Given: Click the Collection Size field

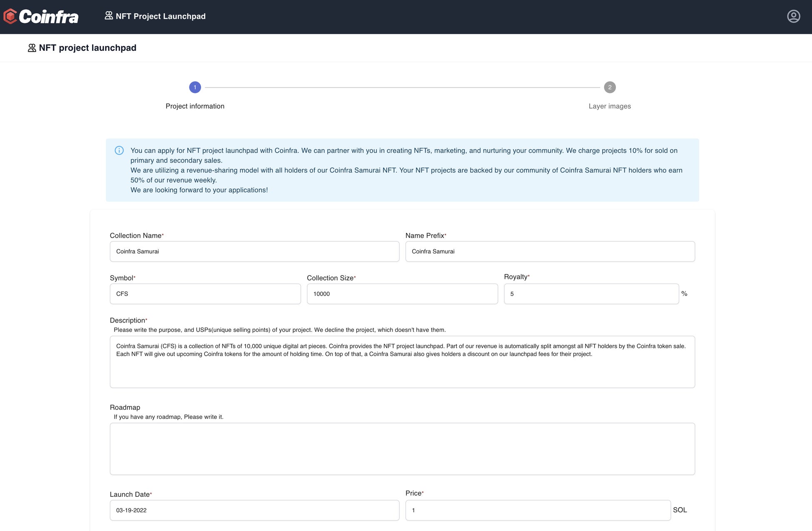Looking at the screenshot, I should pos(402,294).
